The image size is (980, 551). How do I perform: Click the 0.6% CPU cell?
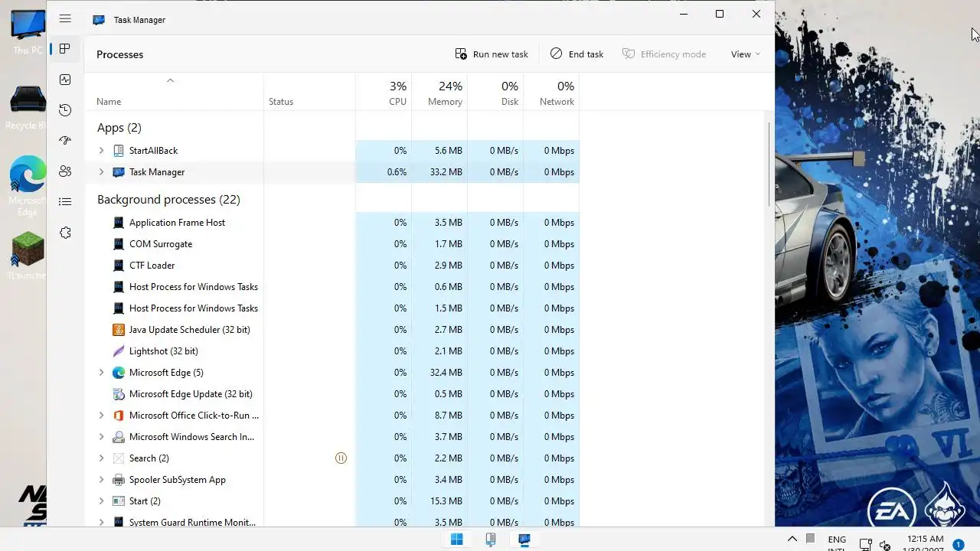pyautogui.click(x=384, y=172)
